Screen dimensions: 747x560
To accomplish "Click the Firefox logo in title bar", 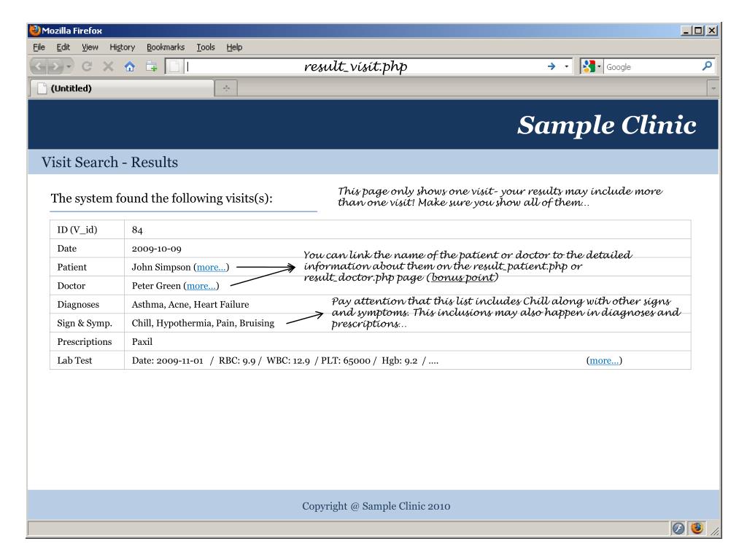I will click(x=35, y=31).
